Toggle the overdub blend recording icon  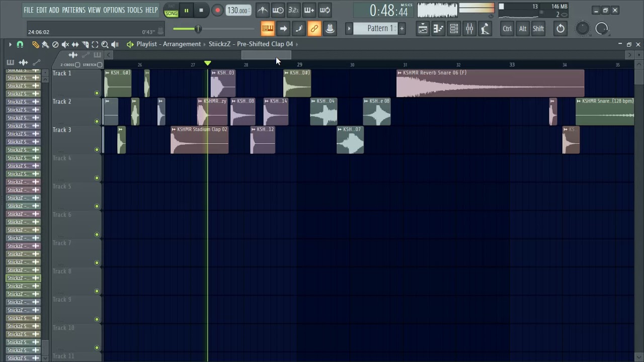[x=309, y=10]
